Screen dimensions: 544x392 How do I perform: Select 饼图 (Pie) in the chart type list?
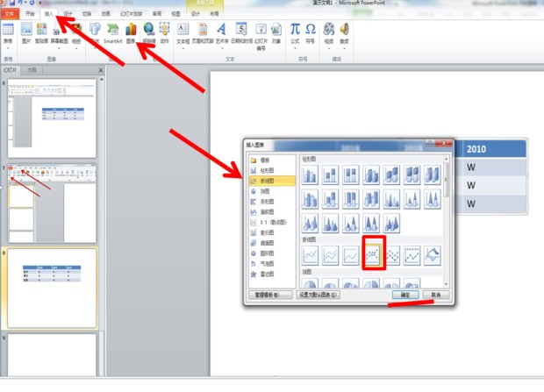pyautogui.click(x=265, y=190)
